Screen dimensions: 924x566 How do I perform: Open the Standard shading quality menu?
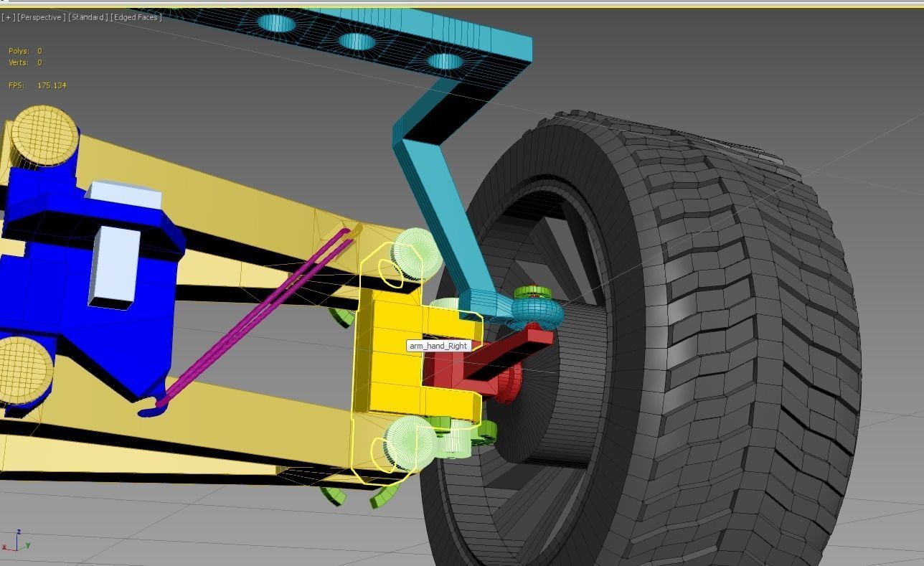[88, 17]
